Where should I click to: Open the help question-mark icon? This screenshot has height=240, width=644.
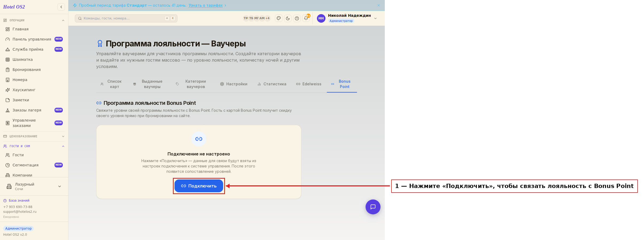(297, 18)
